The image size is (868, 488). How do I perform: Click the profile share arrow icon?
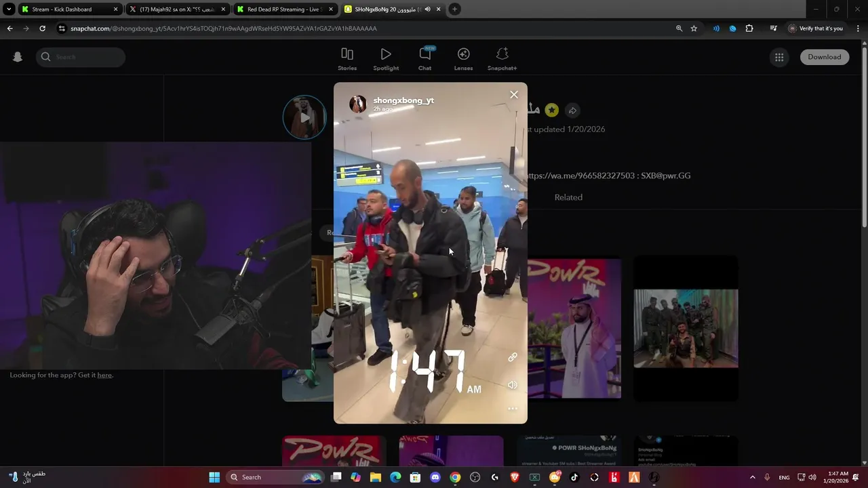[x=572, y=110]
